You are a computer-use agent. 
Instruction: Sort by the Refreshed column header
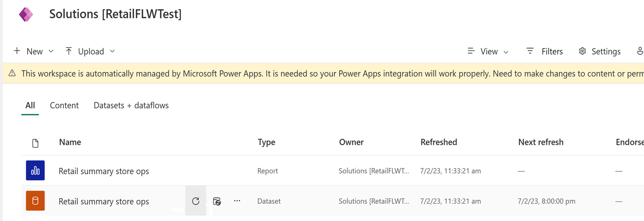[439, 142]
